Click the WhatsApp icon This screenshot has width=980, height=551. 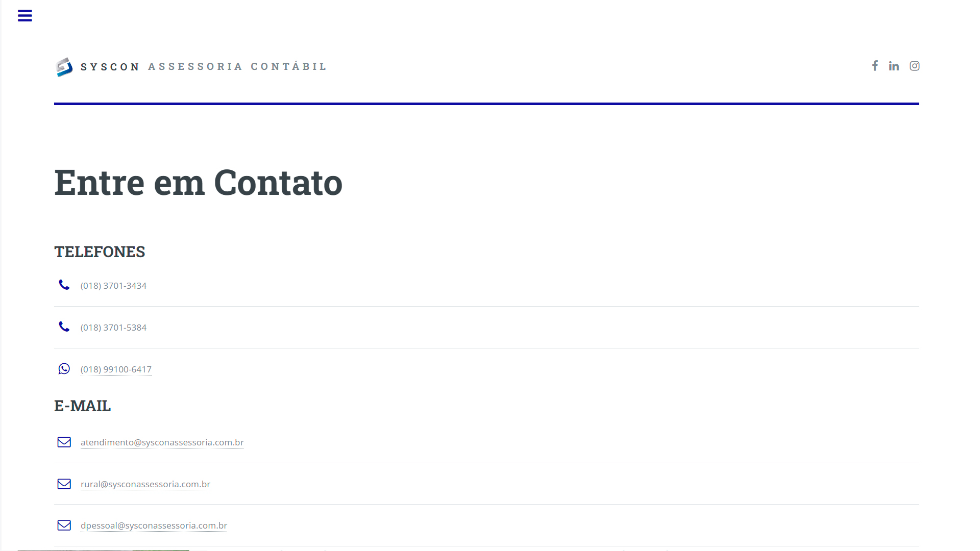point(64,369)
